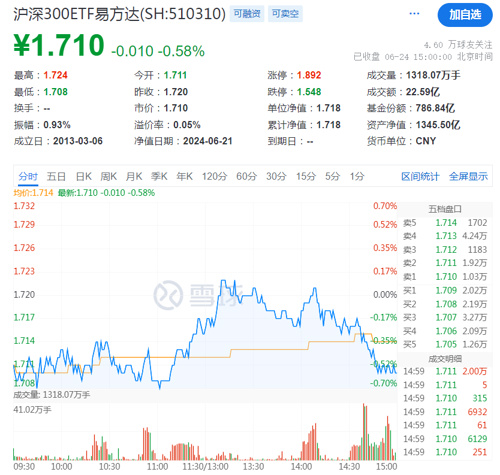Click the 全屏显示 link
This screenshot has height=475, width=500.
click(468, 176)
